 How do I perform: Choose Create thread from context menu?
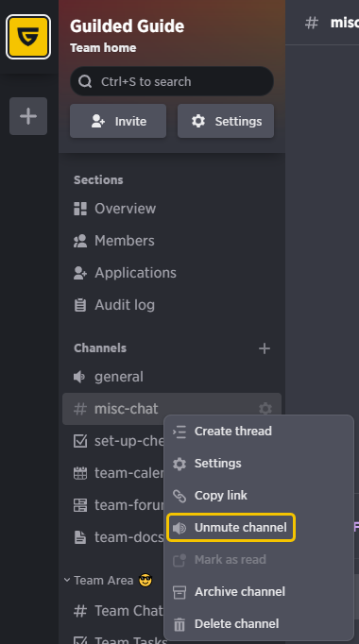coord(258,432)
